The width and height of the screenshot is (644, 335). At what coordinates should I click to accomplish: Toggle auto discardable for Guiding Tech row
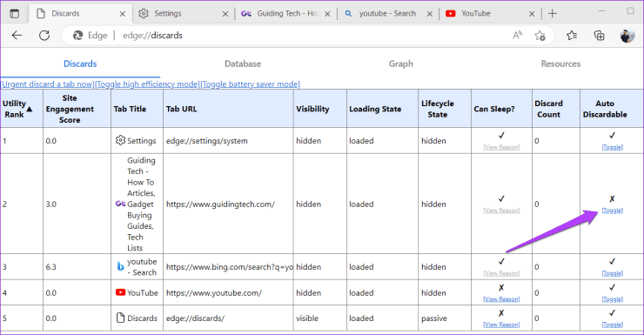[612, 211]
